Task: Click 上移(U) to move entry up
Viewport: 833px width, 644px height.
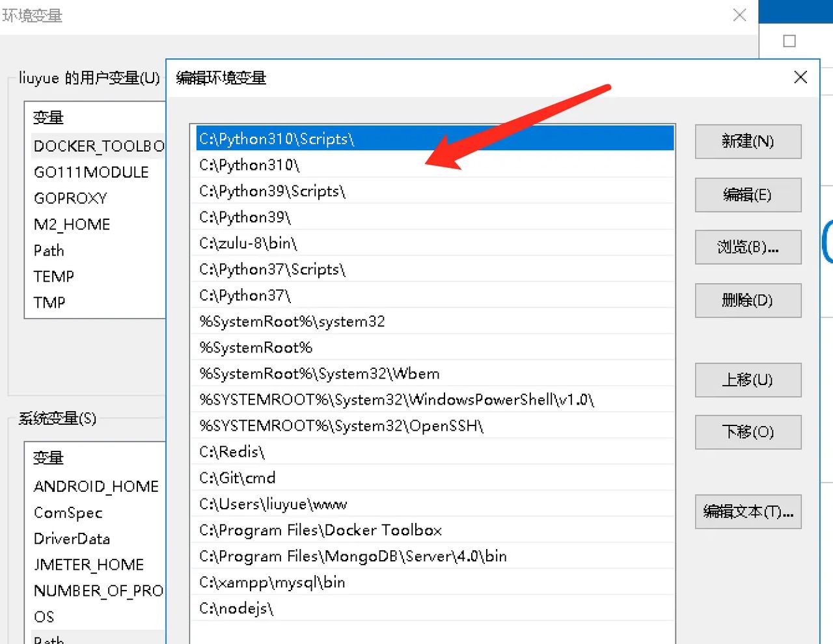Action: (747, 381)
